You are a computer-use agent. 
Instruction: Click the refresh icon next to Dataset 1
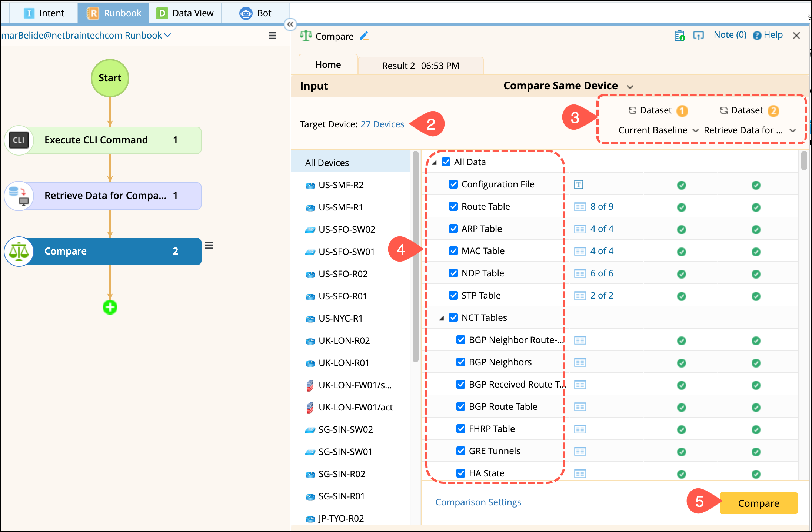click(x=633, y=110)
